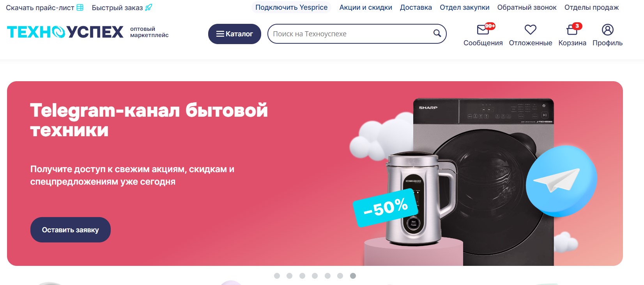
Task: Open the Отложенные heart icon
Action: point(530,30)
